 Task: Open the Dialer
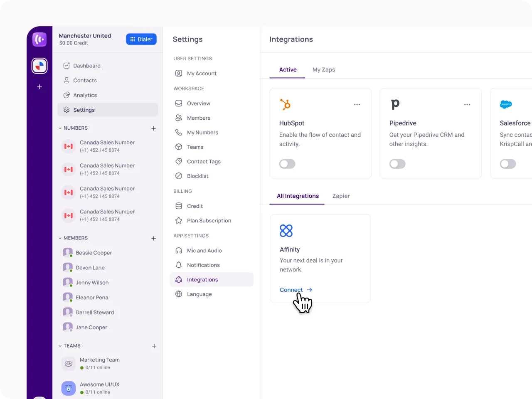[141, 39]
